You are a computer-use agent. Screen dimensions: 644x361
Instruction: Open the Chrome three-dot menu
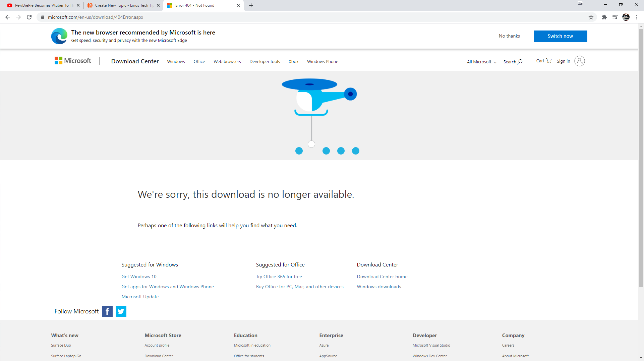[637, 17]
